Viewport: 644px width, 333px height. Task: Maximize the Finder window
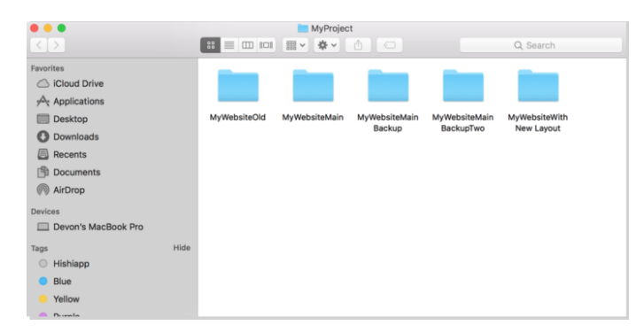(62, 28)
